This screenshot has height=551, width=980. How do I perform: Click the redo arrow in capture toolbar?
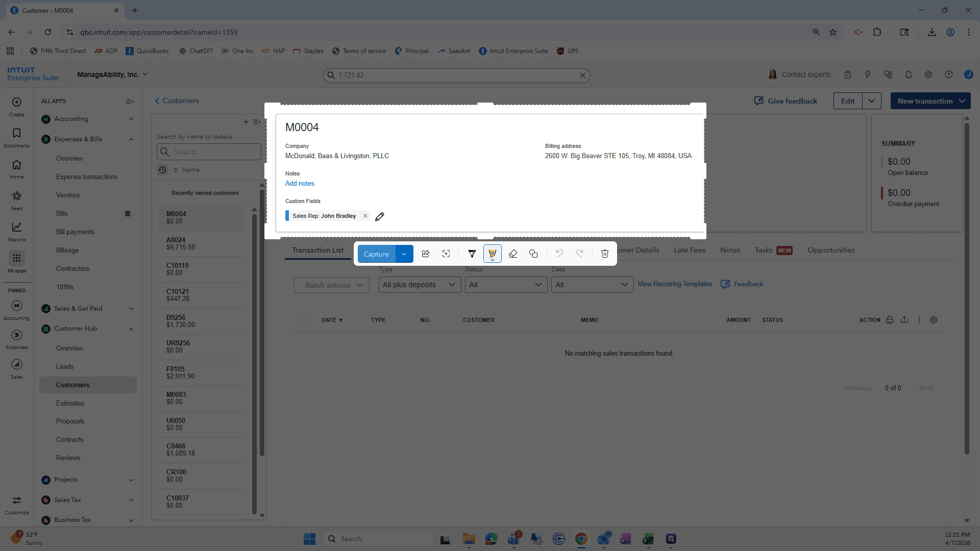(x=580, y=254)
